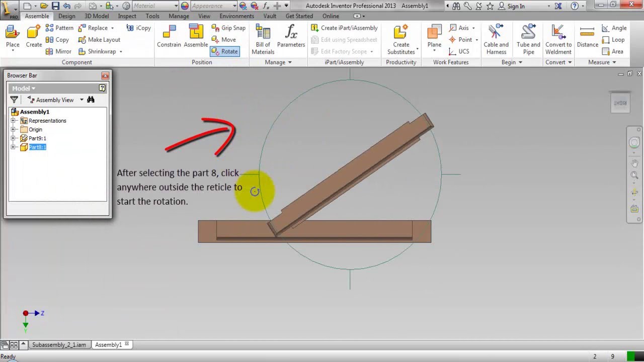The width and height of the screenshot is (644, 362).
Task: Click the Place component button
Action: 12,39
